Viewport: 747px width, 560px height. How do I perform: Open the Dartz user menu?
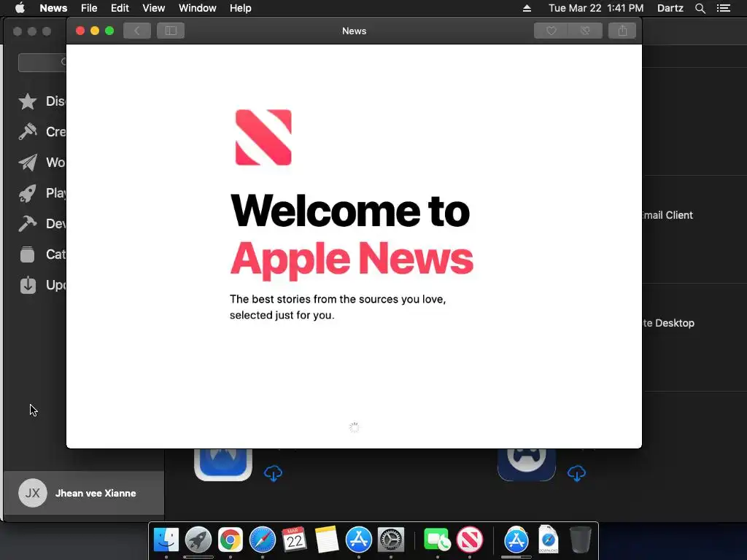pyautogui.click(x=670, y=8)
